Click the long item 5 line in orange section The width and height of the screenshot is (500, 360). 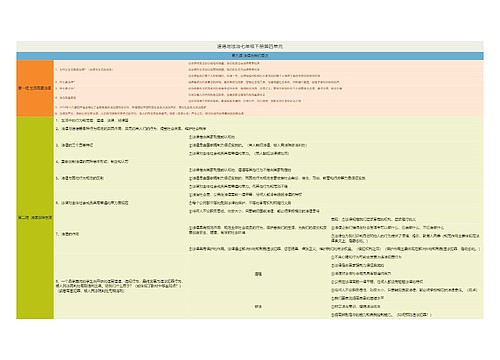[x=131, y=107]
